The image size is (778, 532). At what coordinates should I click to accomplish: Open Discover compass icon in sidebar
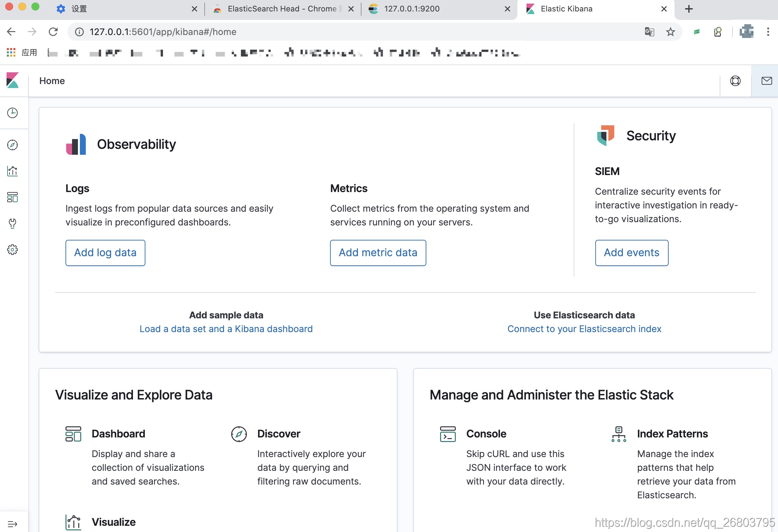(x=12, y=145)
